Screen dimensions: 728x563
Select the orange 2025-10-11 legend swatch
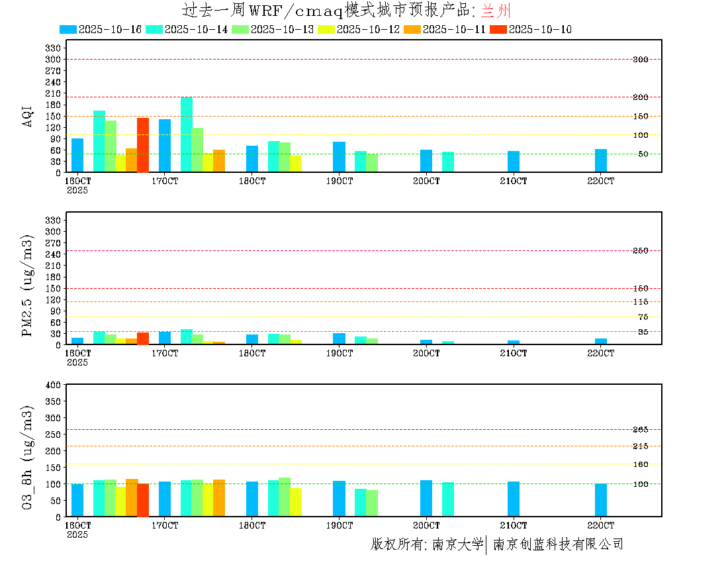(412, 29)
